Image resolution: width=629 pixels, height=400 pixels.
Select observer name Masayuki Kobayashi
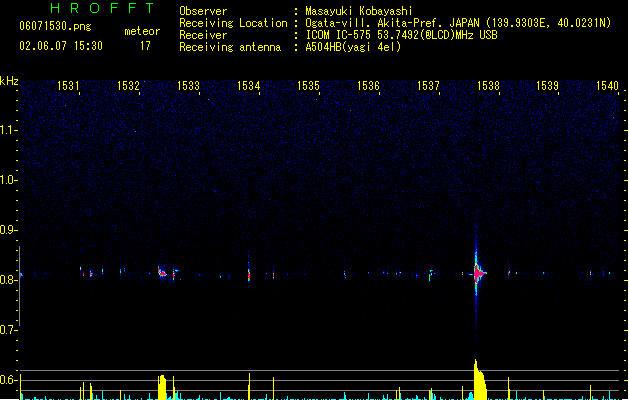click(x=359, y=11)
